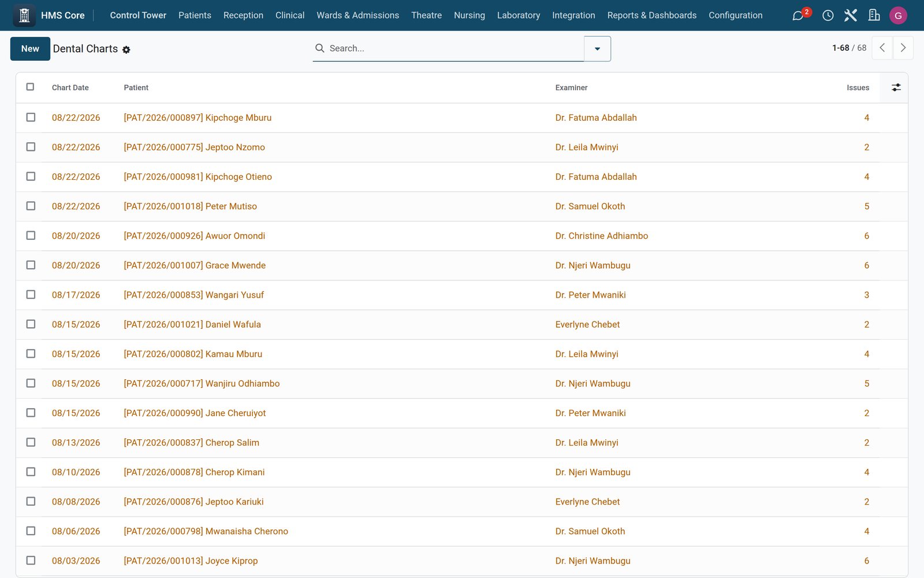
Task: Open the Theatre menu
Action: (426, 16)
